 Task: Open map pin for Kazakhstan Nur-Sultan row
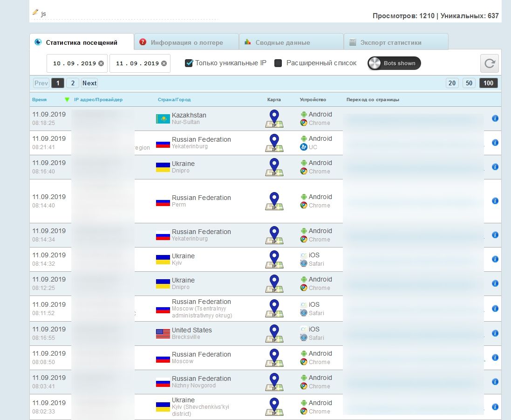[x=274, y=118]
